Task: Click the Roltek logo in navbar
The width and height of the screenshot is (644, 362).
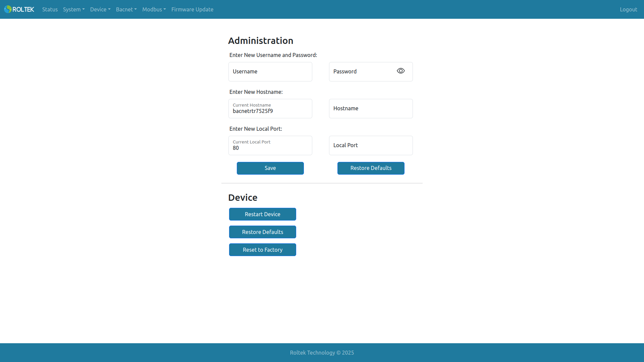Action: [19, 9]
